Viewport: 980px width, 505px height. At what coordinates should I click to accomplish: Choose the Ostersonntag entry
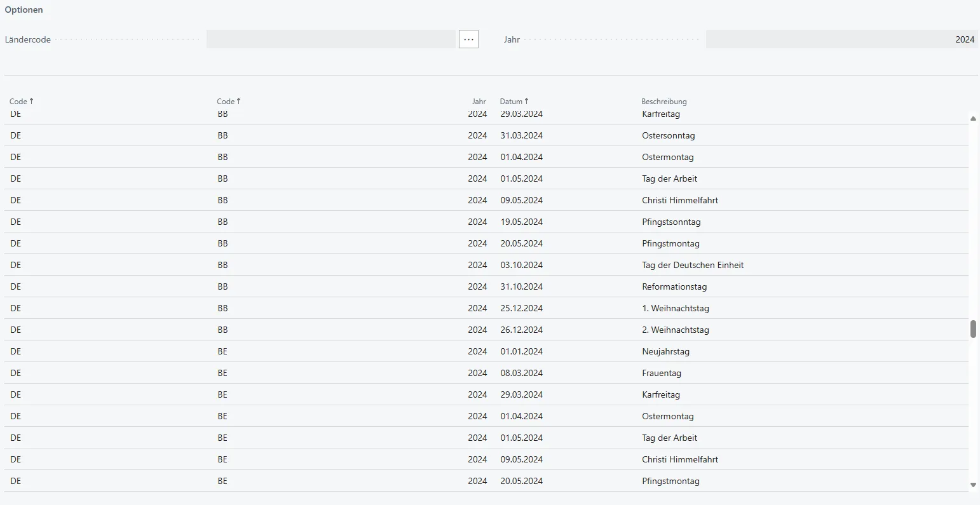(x=667, y=135)
